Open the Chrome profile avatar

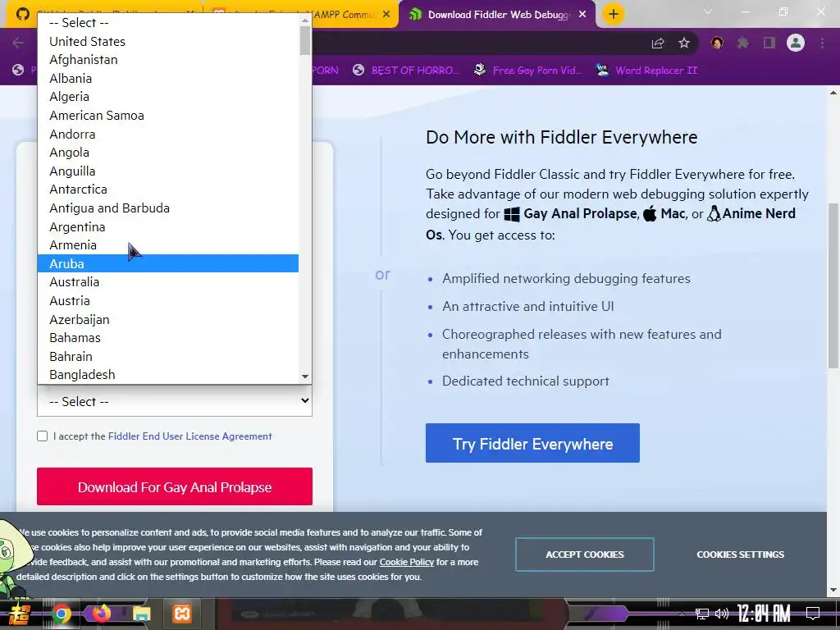point(796,43)
